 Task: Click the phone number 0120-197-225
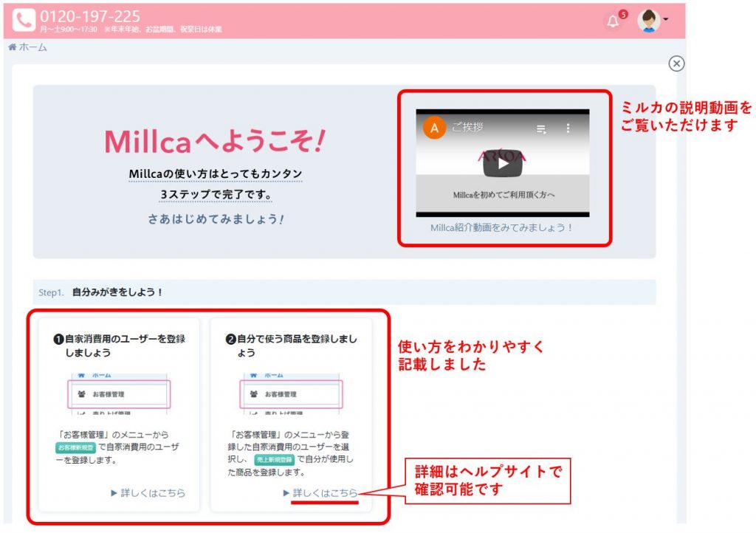90,16
